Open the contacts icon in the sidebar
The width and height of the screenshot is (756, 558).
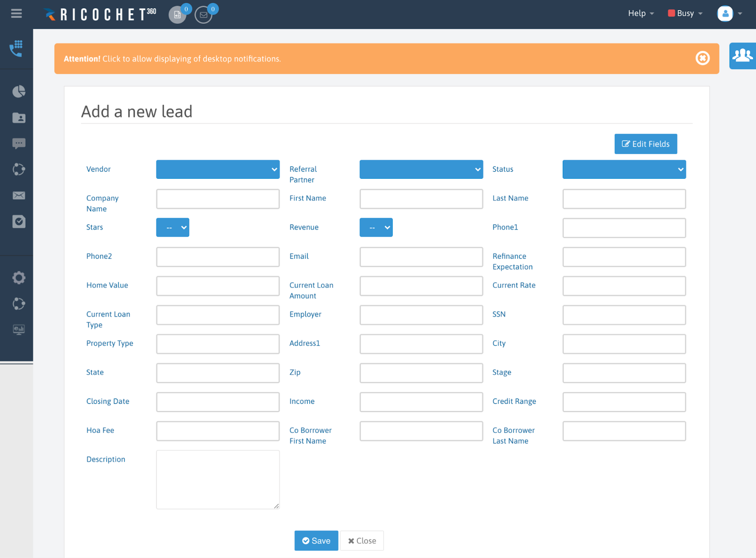point(18,118)
